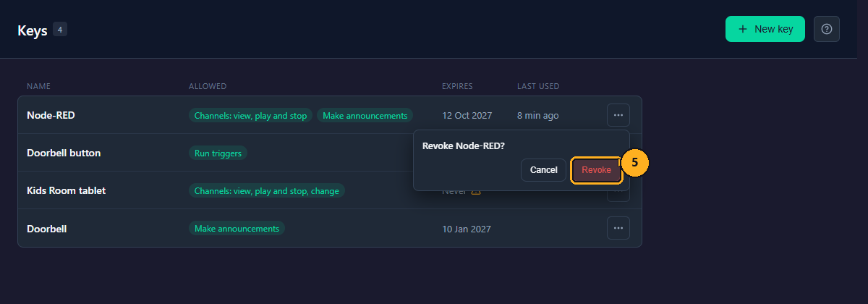
Task: Click the warning triangle beside Never
Action: (476, 191)
